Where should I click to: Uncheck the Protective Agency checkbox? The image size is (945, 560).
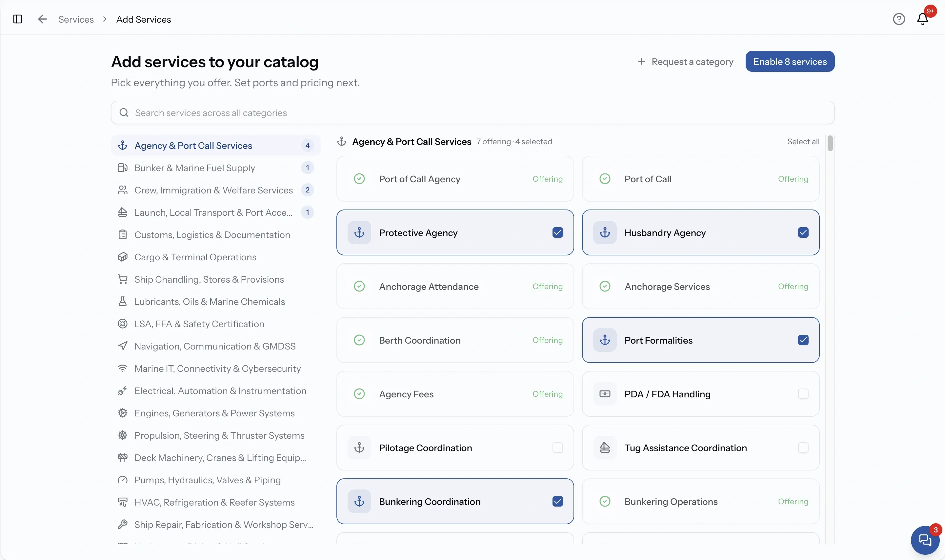click(x=557, y=232)
